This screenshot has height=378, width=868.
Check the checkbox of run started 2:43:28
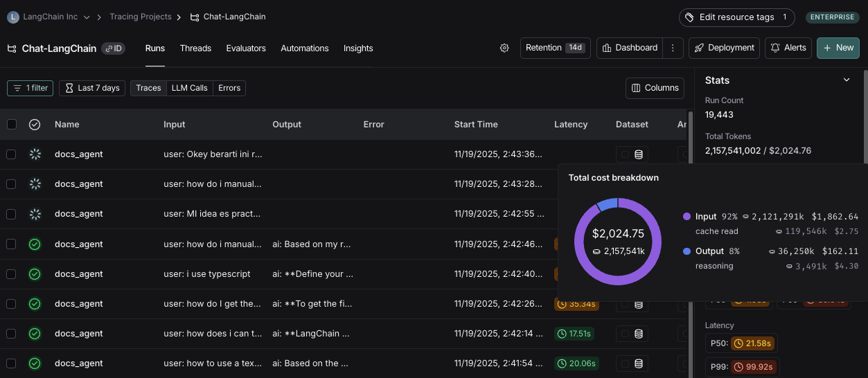coord(11,184)
